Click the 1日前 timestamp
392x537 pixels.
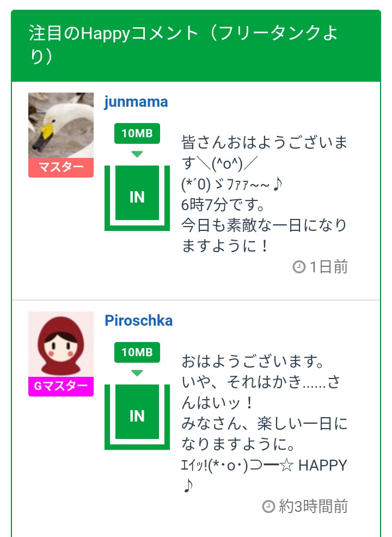328,267
